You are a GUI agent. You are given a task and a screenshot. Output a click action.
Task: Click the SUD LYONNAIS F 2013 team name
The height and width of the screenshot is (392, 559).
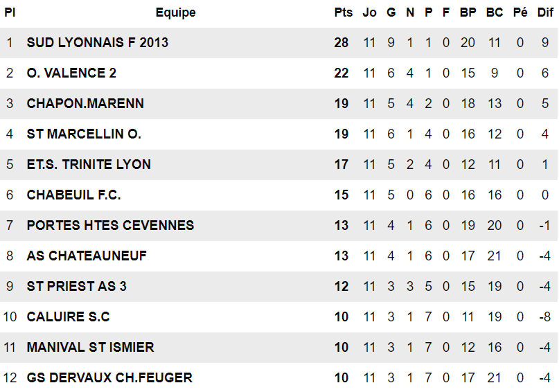(97, 43)
